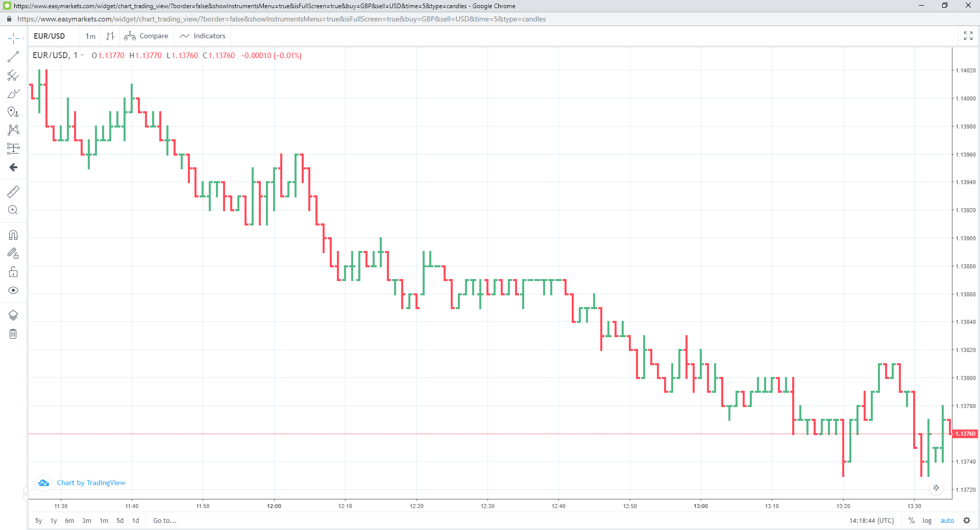Click the 1.13760 current price label
Image resolution: width=980 pixels, height=530 pixels.
[x=965, y=434]
